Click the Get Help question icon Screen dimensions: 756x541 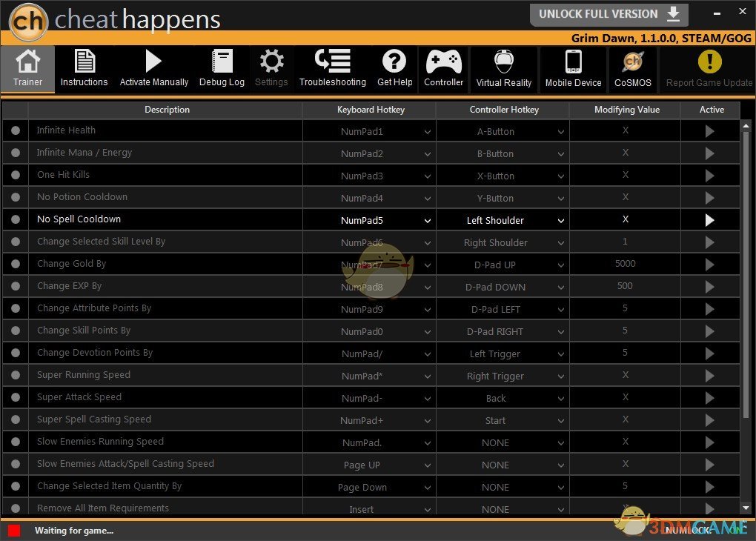click(x=394, y=62)
